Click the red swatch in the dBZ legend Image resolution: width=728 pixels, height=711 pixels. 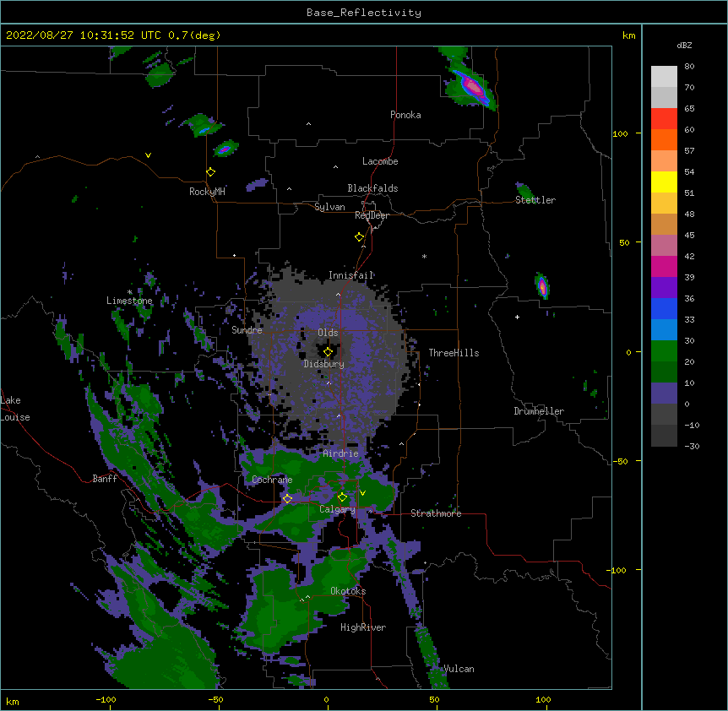(x=664, y=119)
